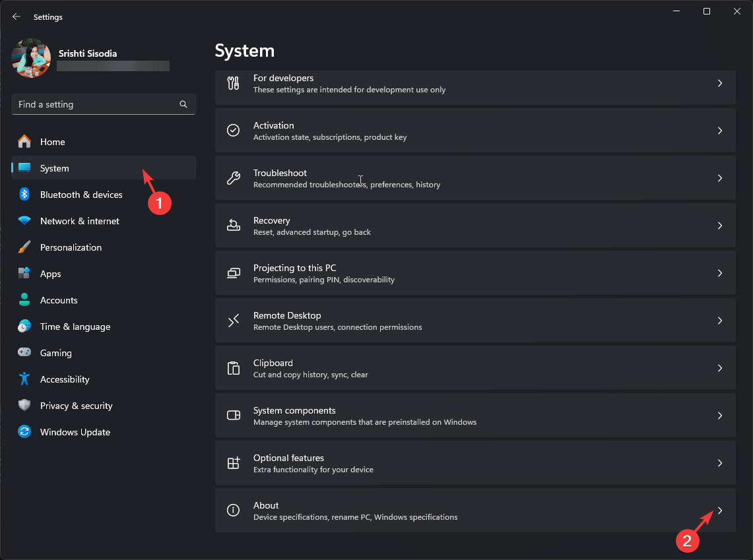Screen dimensions: 753x560
Task: Open the Activation title
Action: point(274,125)
